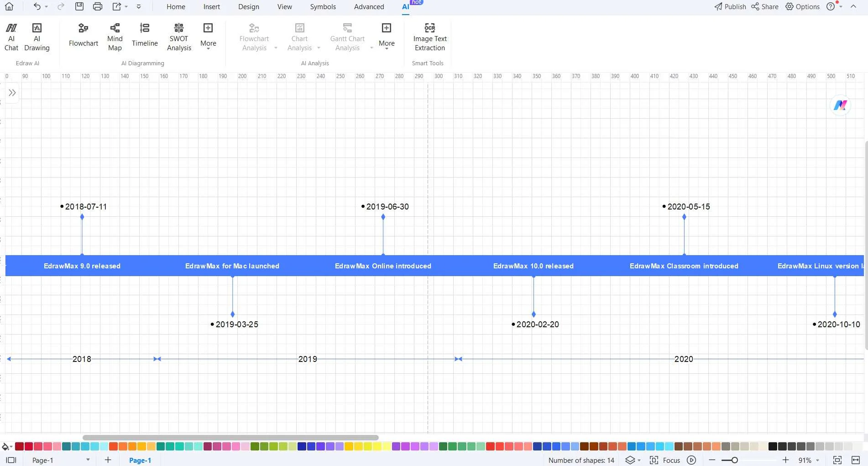This screenshot has width=868, height=466.
Task: Open the Design tab
Action: pyautogui.click(x=249, y=7)
